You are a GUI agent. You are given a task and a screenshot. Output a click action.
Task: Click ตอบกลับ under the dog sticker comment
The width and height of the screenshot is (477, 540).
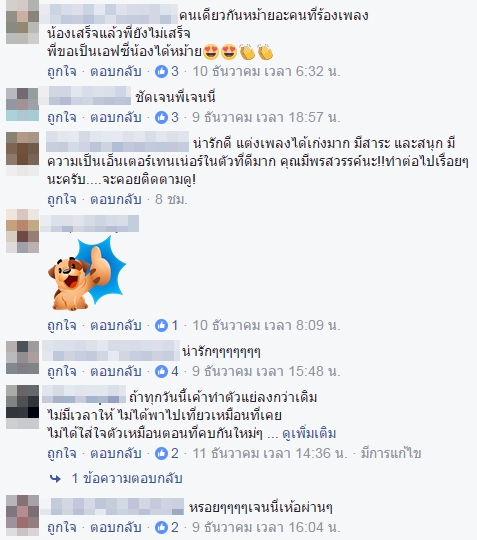[116, 325]
